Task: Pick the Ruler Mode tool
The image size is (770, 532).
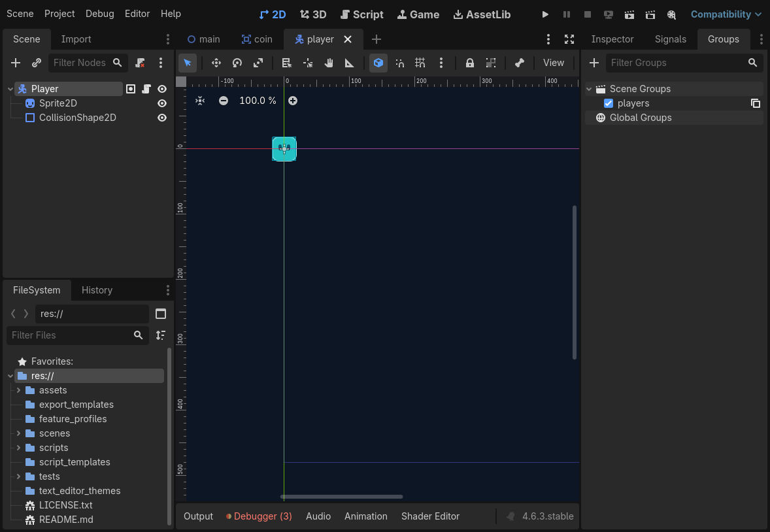Action: tap(349, 63)
